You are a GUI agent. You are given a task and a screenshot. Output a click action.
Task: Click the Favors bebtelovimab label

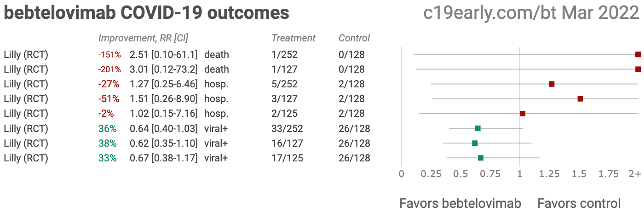(460, 203)
